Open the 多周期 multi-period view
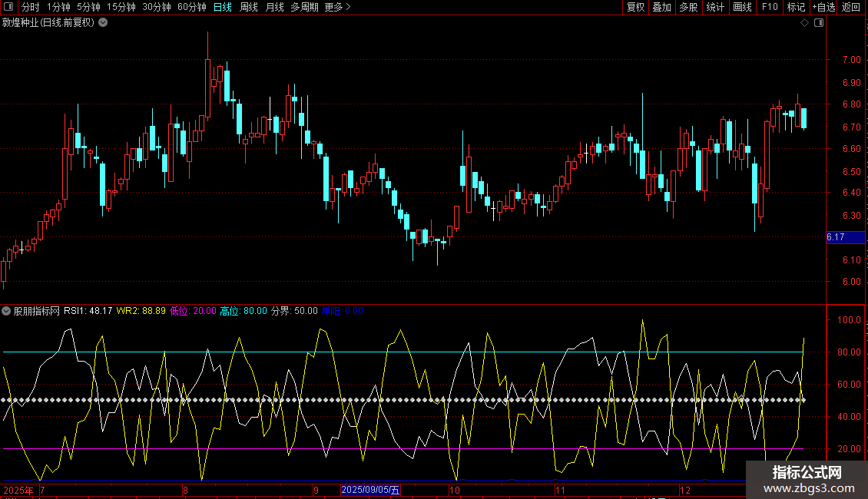 point(304,7)
